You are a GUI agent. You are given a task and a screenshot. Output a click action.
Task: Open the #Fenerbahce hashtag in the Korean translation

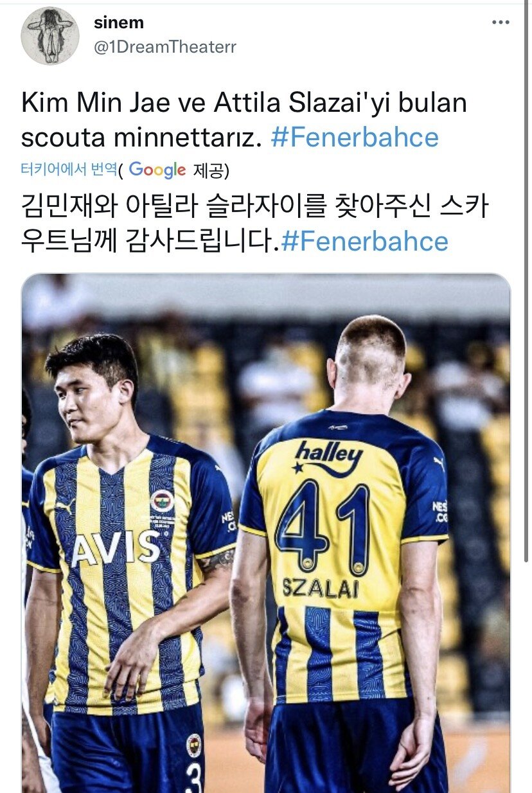point(364,242)
